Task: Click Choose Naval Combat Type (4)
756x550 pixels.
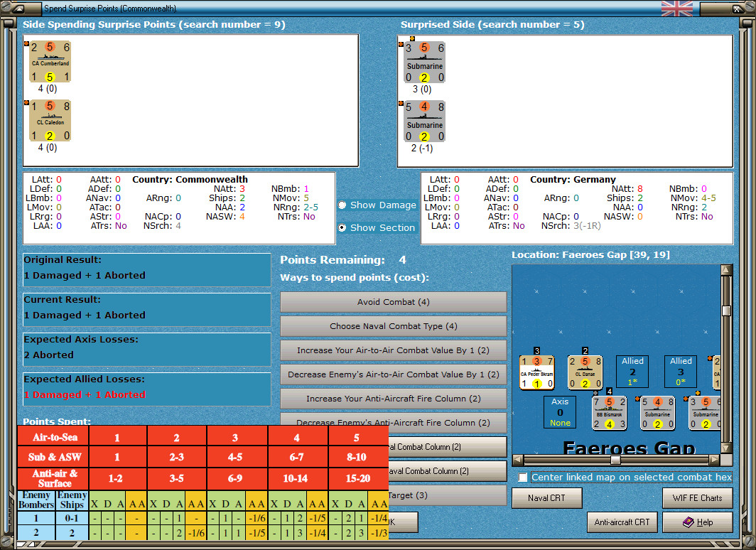Action: click(x=394, y=326)
